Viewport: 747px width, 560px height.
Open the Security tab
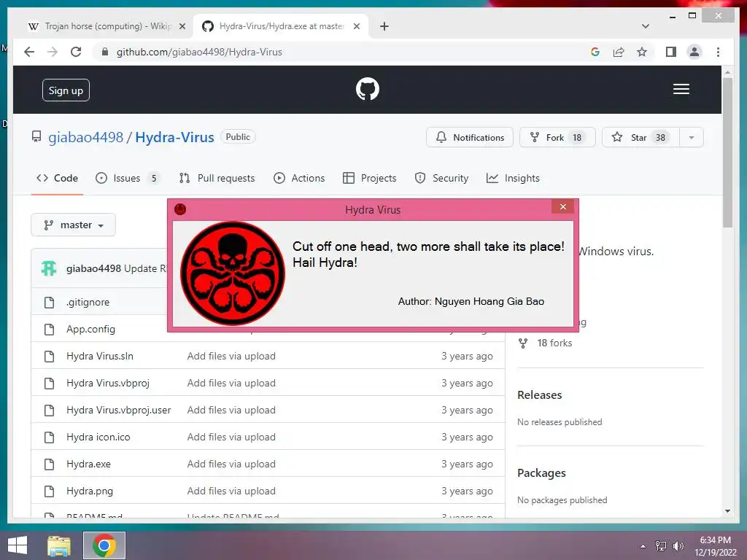[x=441, y=178]
